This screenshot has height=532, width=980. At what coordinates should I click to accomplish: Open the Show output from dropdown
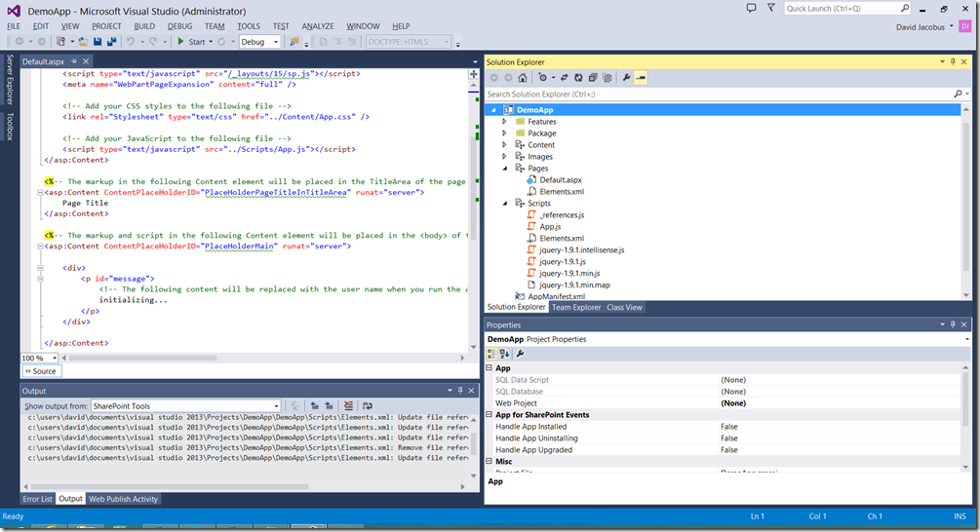[276, 406]
